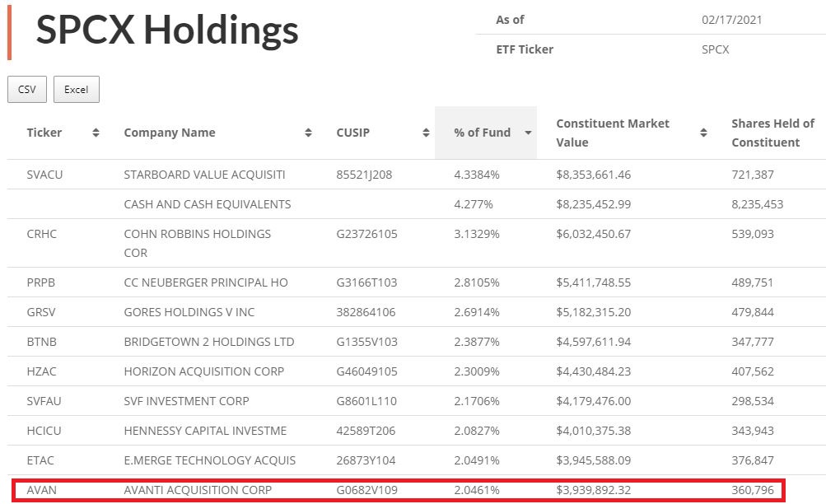
Task: Select STARBOARD VALUE ACQUISITI company name
Action: coord(204,175)
